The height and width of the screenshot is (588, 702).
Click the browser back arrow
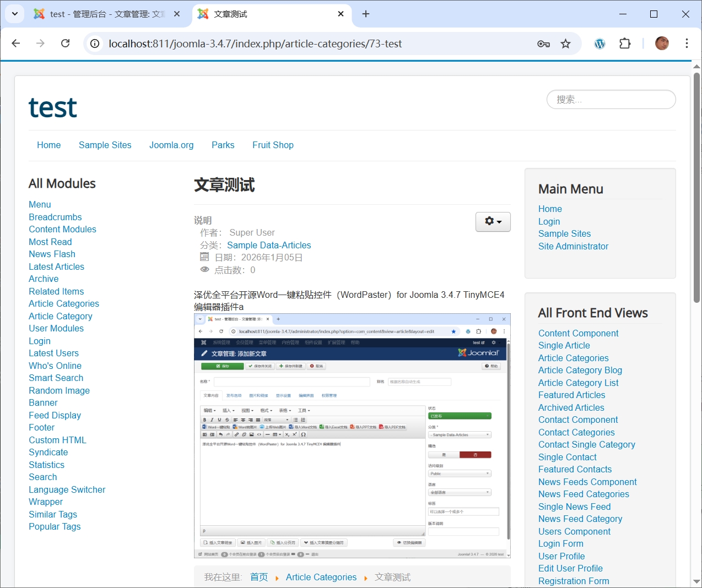coord(16,43)
